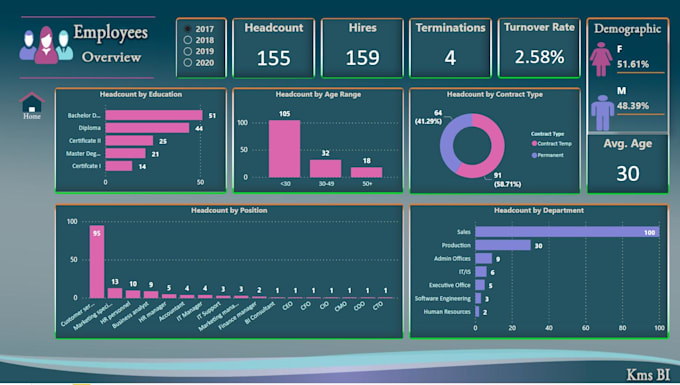Click the Permanent legend color dot

tap(534, 155)
